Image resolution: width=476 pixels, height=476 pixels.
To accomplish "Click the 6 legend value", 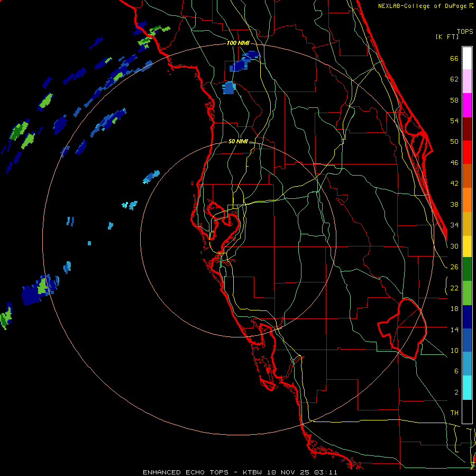I will [x=456, y=371].
